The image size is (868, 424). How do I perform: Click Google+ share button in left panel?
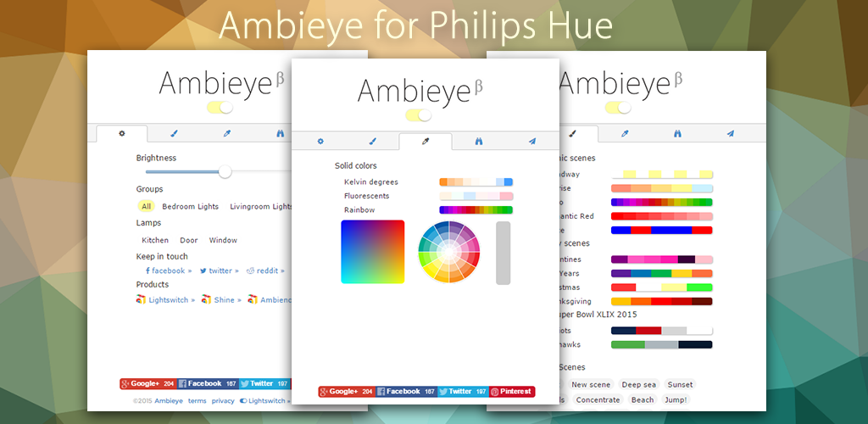coord(148,383)
